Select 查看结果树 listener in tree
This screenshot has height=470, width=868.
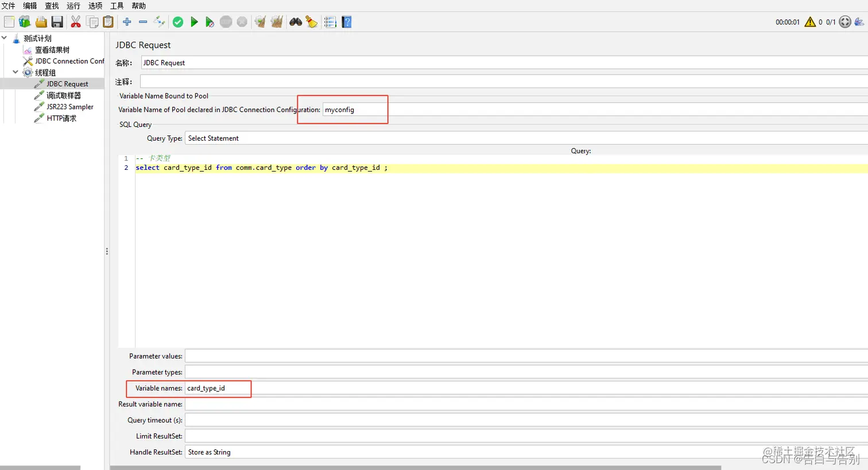click(x=52, y=50)
